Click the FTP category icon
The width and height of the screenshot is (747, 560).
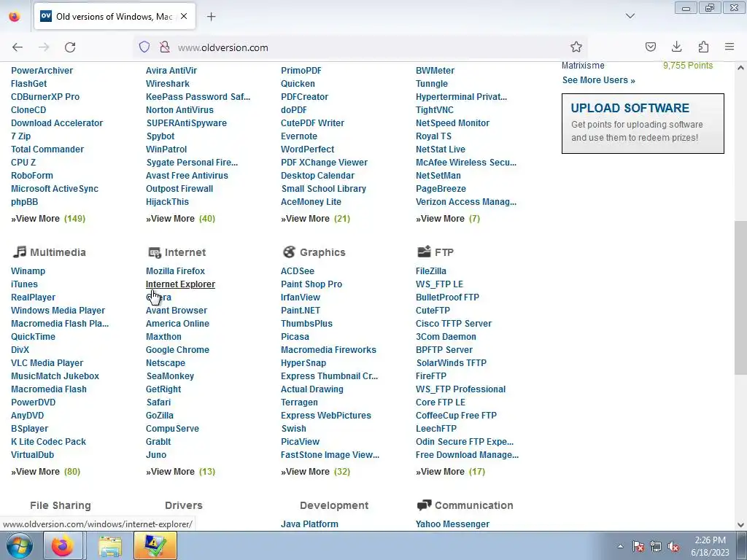[x=424, y=252]
